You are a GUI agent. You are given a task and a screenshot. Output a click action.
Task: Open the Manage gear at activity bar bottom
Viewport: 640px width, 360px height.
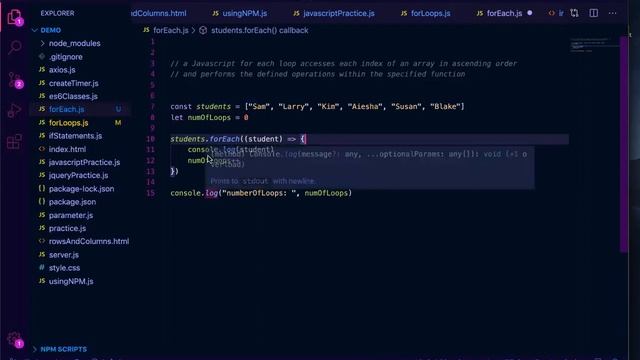pyautogui.click(x=15, y=339)
